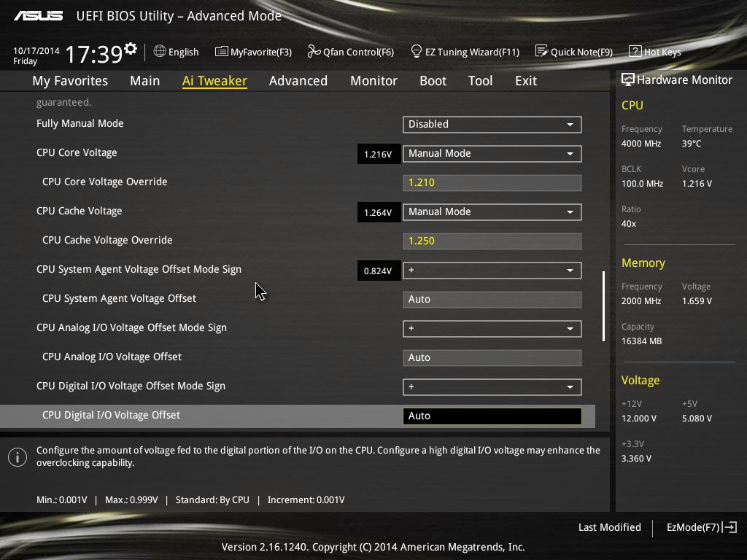Select Fully Manual Mode label
747x560 pixels.
pos(80,123)
